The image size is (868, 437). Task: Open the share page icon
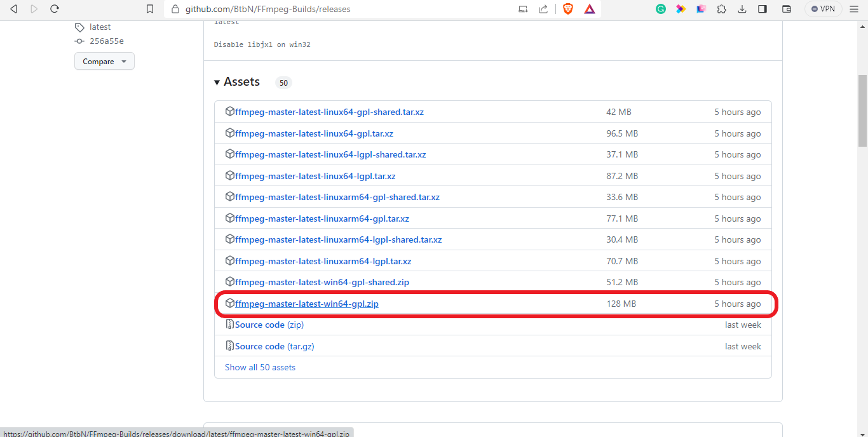tap(543, 9)
